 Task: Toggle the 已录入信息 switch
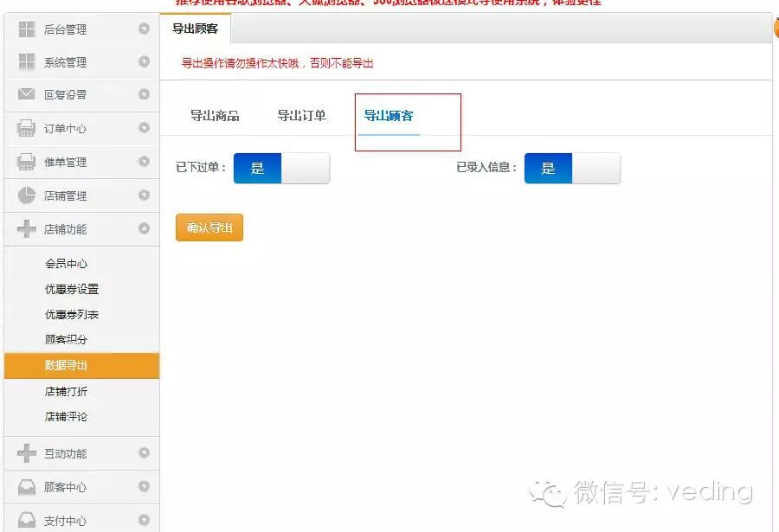pyautogui.click(x=572, y=168)
